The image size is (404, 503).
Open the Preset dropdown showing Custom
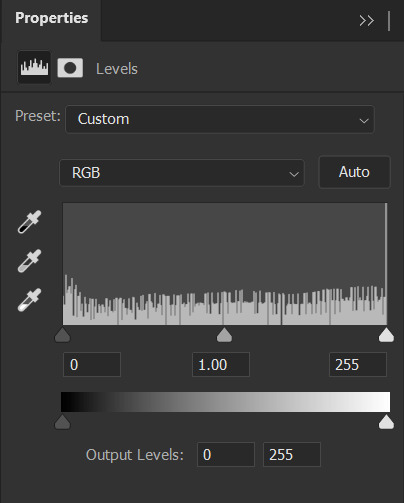point(220,119)
